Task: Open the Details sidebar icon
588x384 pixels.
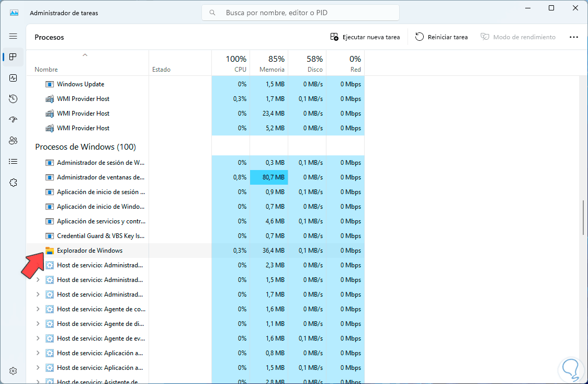Action: (x=13, y=162)
